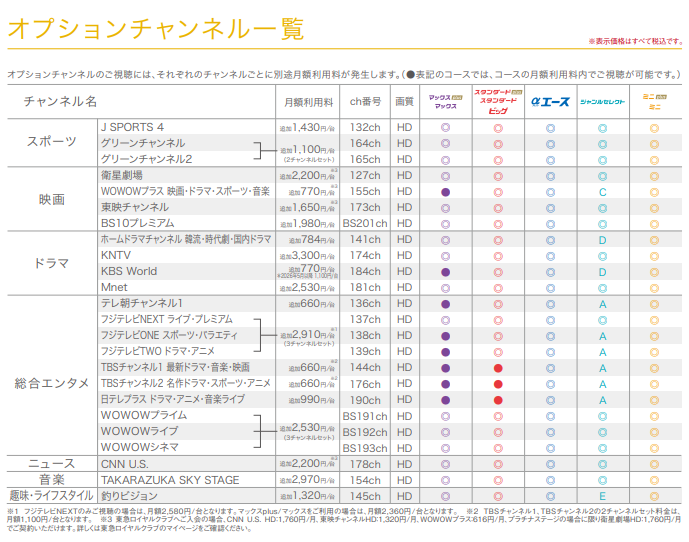This screenshot has height=542, width=689.
Task: Click teal letter D in KBS World row
Action: click(602, 272)
